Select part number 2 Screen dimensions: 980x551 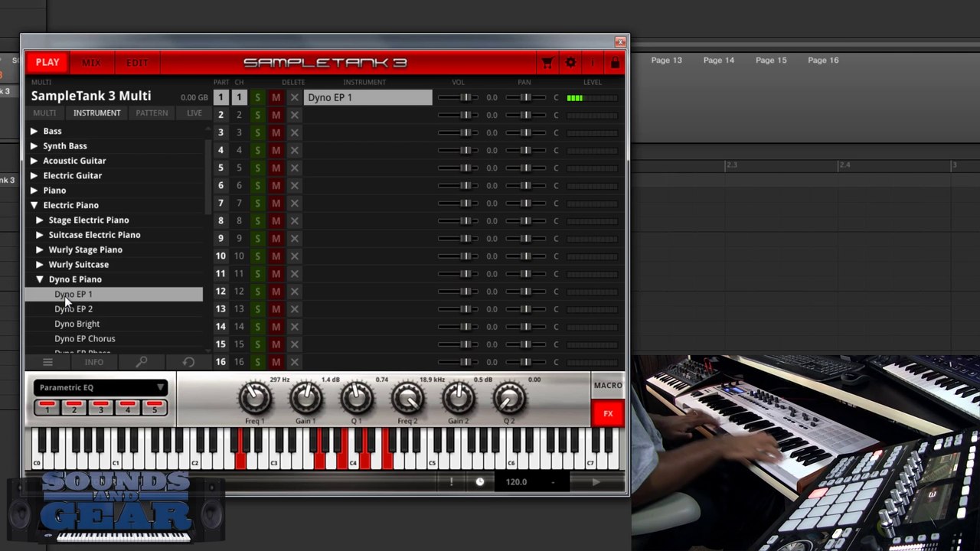click(220, 116)
